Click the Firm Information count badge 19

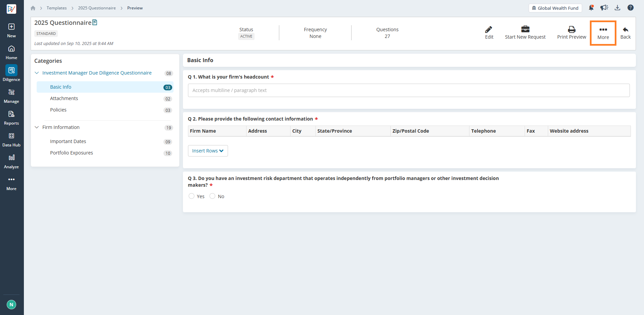click(x=169, y=128)
